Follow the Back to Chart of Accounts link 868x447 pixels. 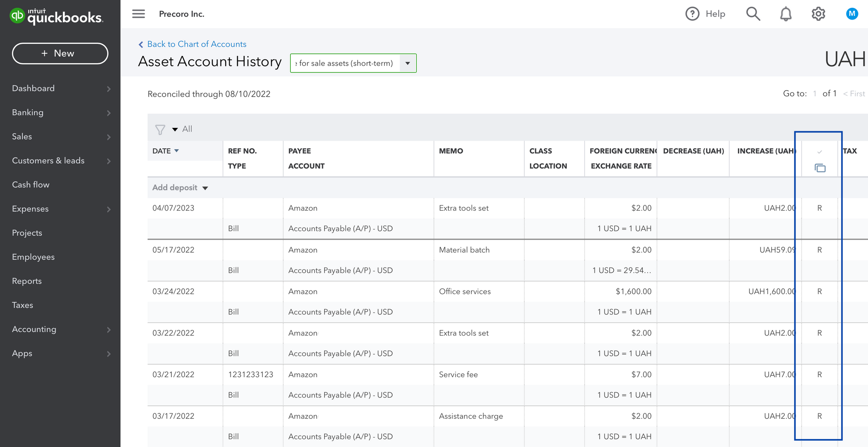tap(196, 44)
